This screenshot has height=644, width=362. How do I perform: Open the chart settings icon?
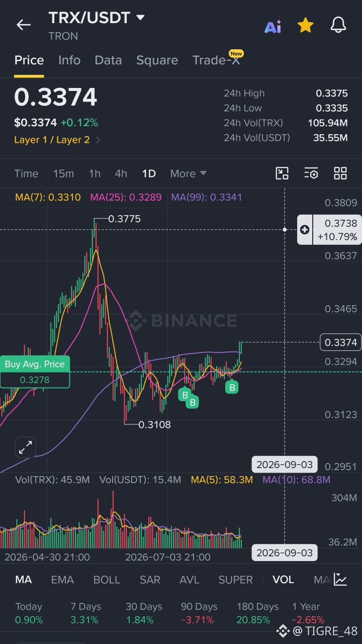[311, 173]
